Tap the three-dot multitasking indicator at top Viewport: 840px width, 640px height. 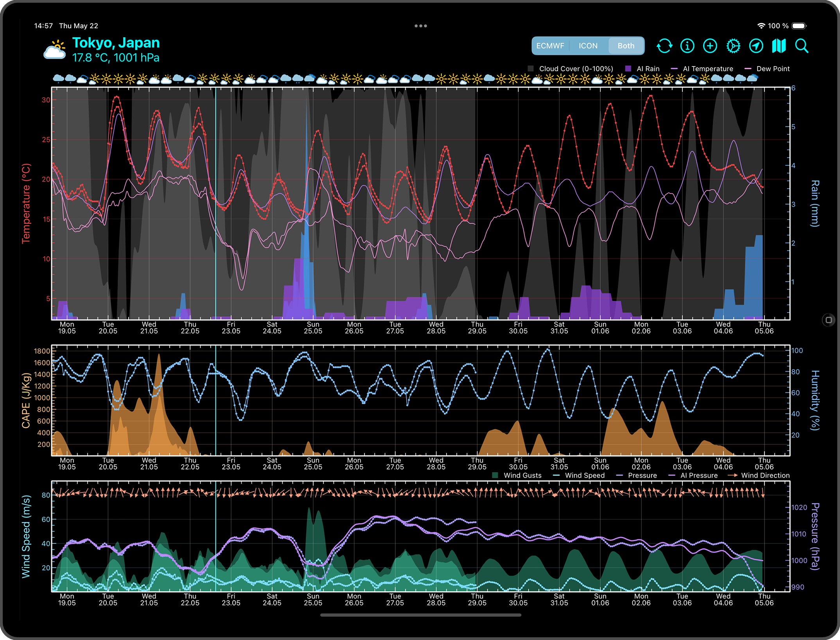click(420, 26)
